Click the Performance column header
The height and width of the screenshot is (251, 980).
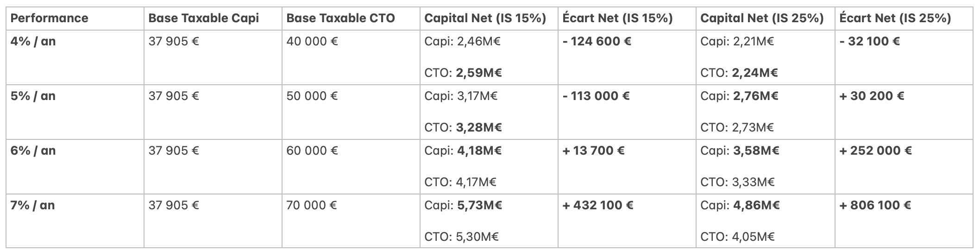49,19
